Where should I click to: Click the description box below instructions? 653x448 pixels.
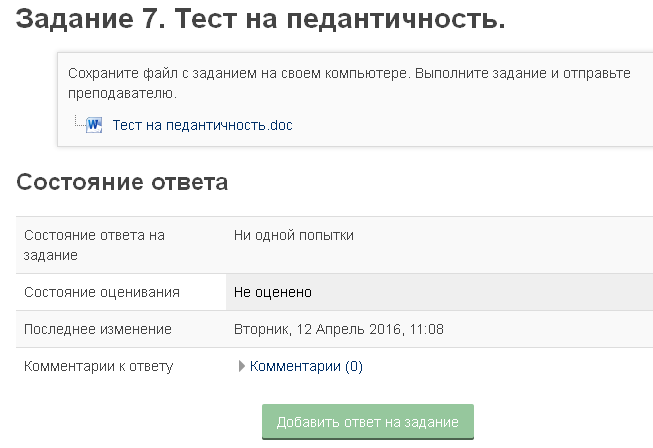coord(355,100)
